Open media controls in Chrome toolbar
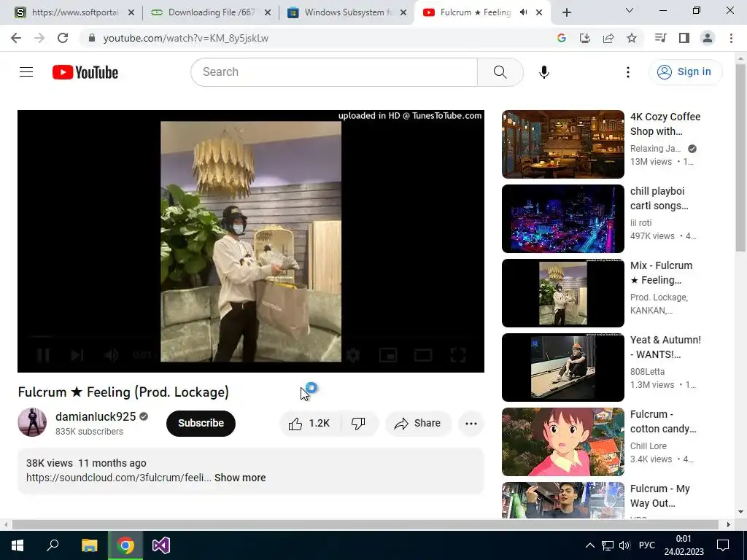This screenshot has width=747, height=560. [x=660, y=38]
